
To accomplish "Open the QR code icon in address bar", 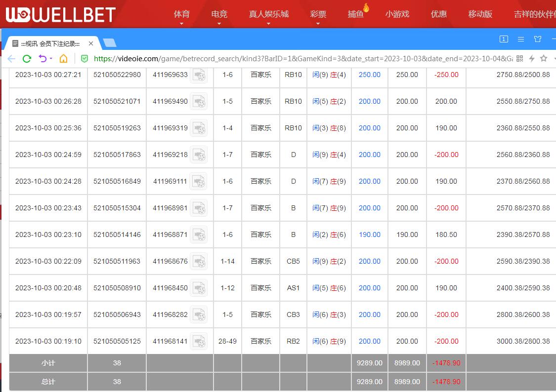I will click(x=519, y=59).
